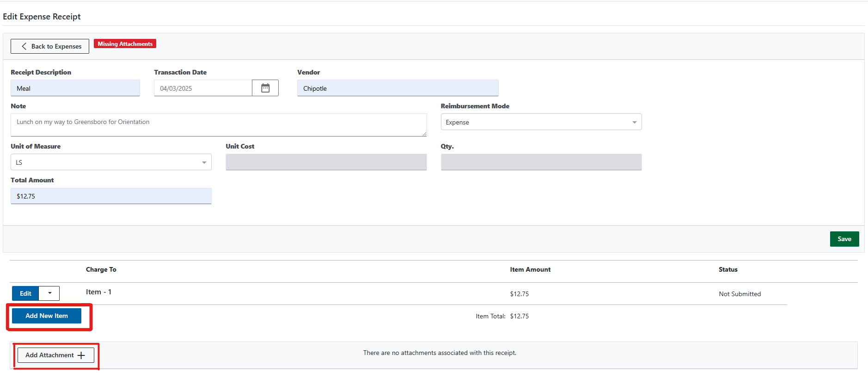Open the Transaction Date calendar picker

click(x=265, y=88)
